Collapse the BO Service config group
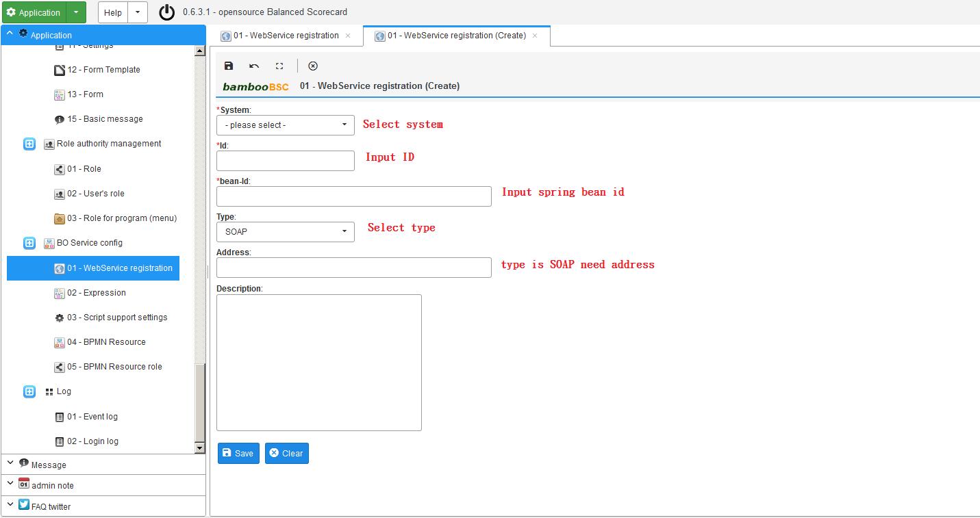Screen dimensions: 980x518 pos(29,243)
